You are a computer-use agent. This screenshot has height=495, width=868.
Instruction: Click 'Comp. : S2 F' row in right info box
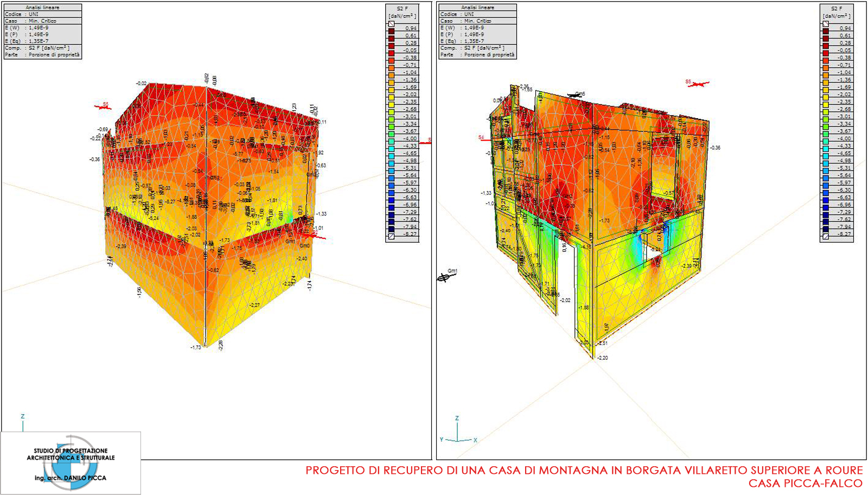pos(478,48)
